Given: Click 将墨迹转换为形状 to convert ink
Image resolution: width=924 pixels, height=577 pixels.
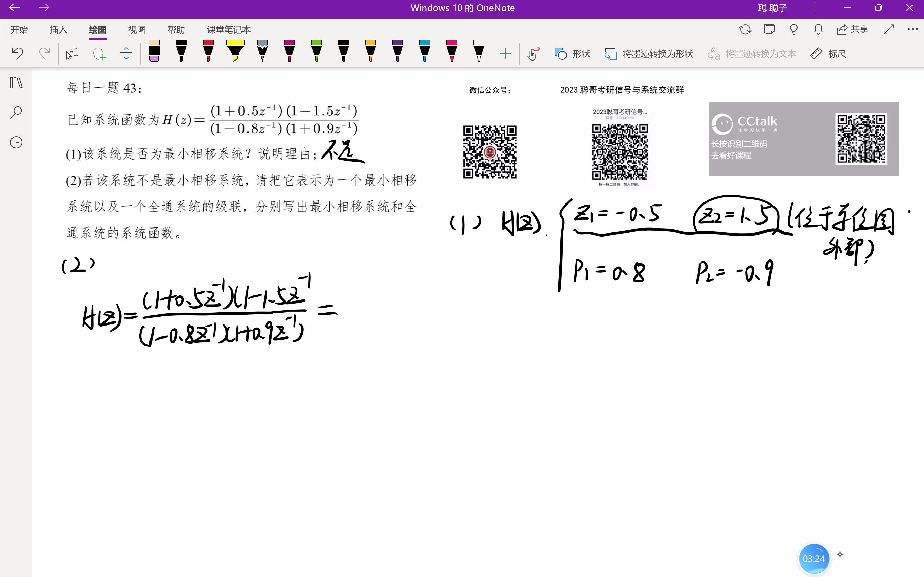Looking at the screenshot, I should [648, 54].
